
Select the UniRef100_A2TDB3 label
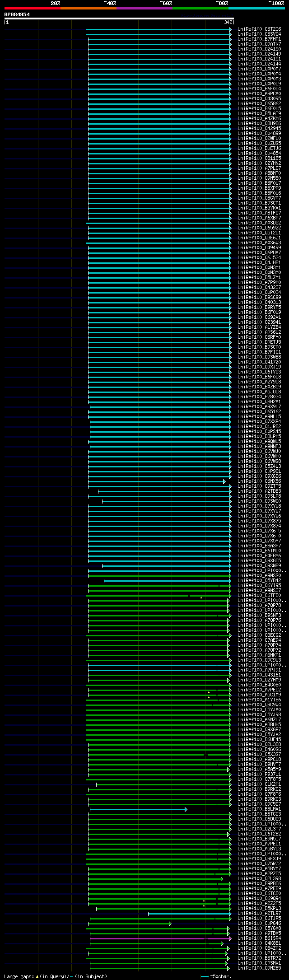click(x=259, y=491)
